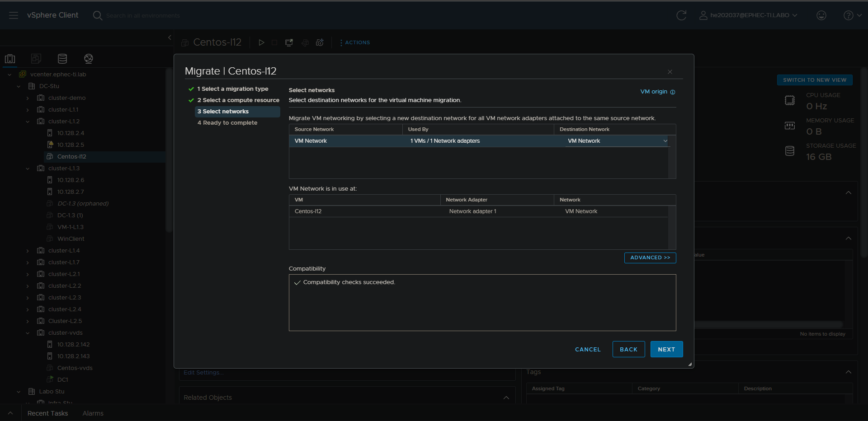Open the he202037@EPHEC-TI.LABO user menu
This screenshot has height=421, width=868.
coord(748,15)
